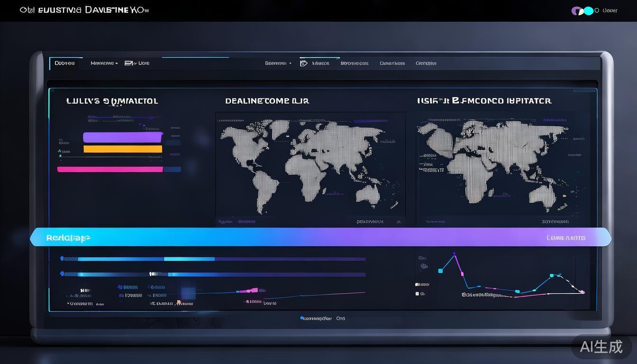The height and width of the screenshot is (364, 637).
Task: Select the cyan square point on the line chart
Action: click(440, 271)
